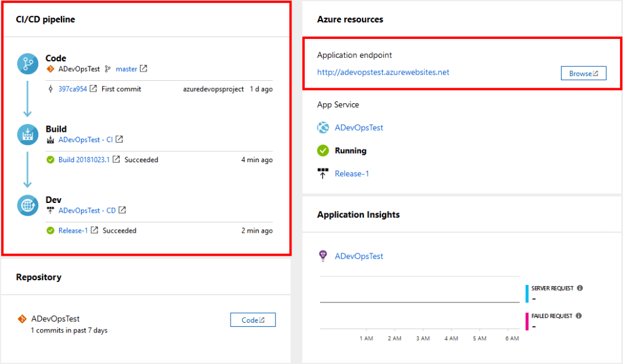Click the Code stage branch icon
Viewport: 623px width, 364px height.
(x=27, y=64)
